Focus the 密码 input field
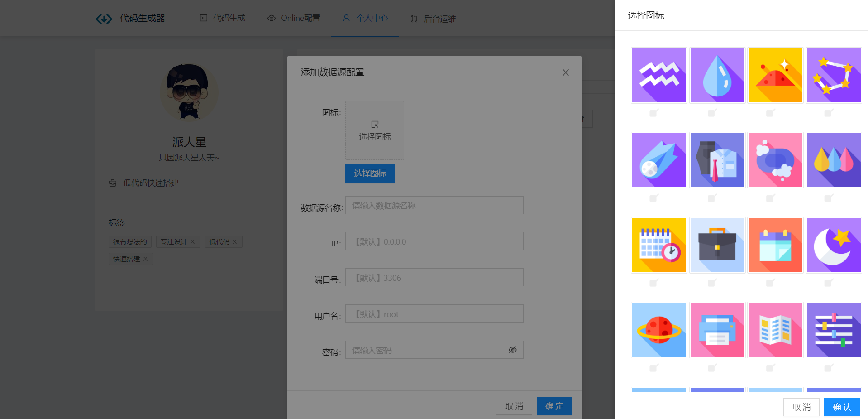The width and height of the screenshot is (868, 419). pos(434,350)
